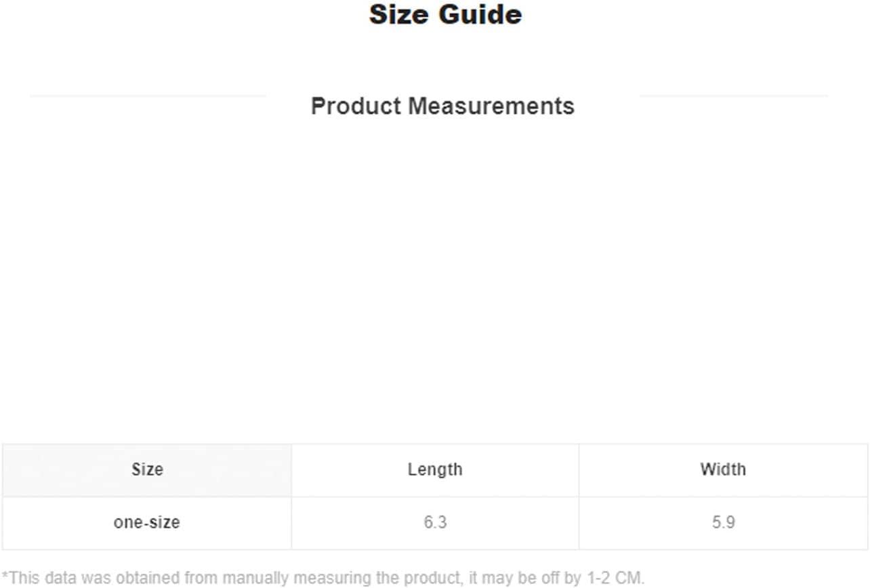
Task: Click the manual measurement footnote text
Action: 323,578
